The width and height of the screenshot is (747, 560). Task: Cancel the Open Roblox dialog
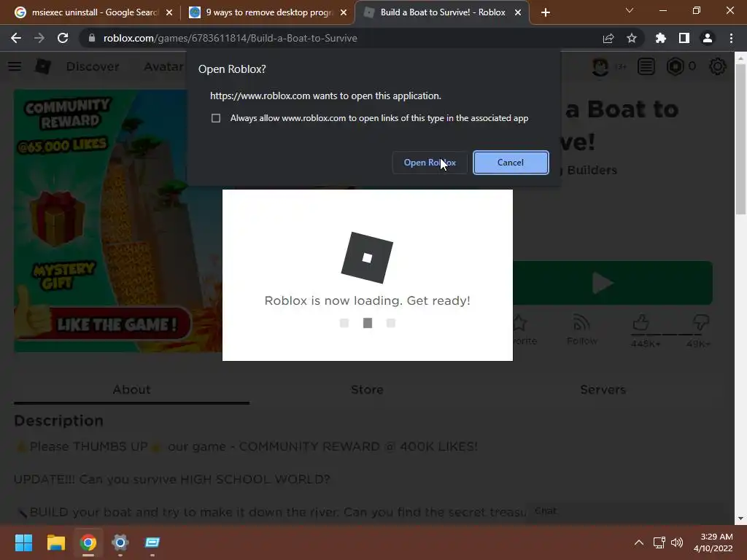(x=511, y=163)
